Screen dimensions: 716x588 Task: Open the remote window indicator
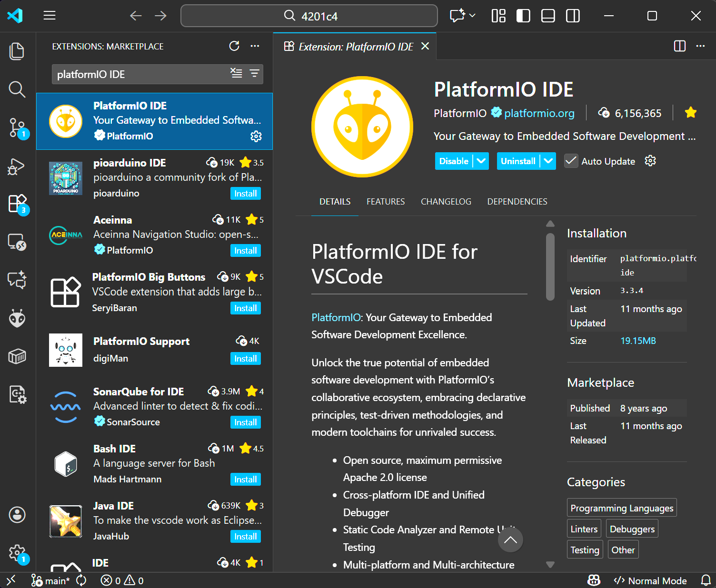click(x=11, y=580)
